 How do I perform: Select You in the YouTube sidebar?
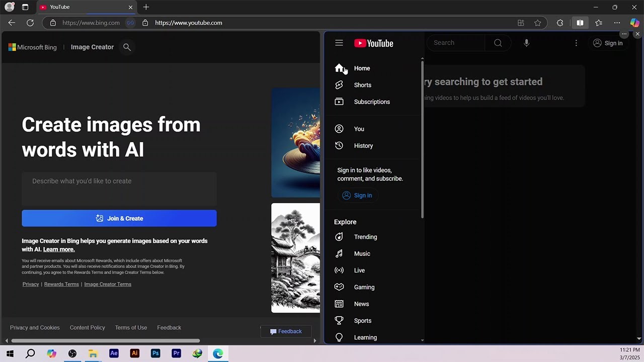click(372, 129)
